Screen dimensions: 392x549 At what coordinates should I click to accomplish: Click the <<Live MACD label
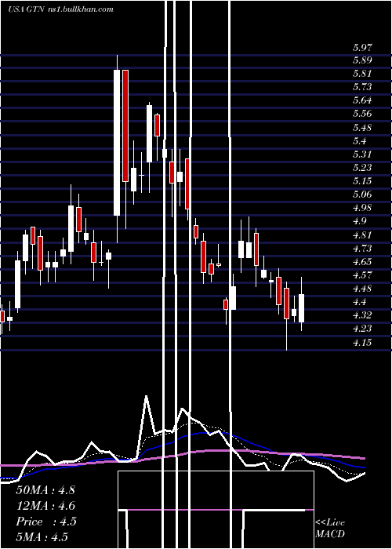[330, 529]
